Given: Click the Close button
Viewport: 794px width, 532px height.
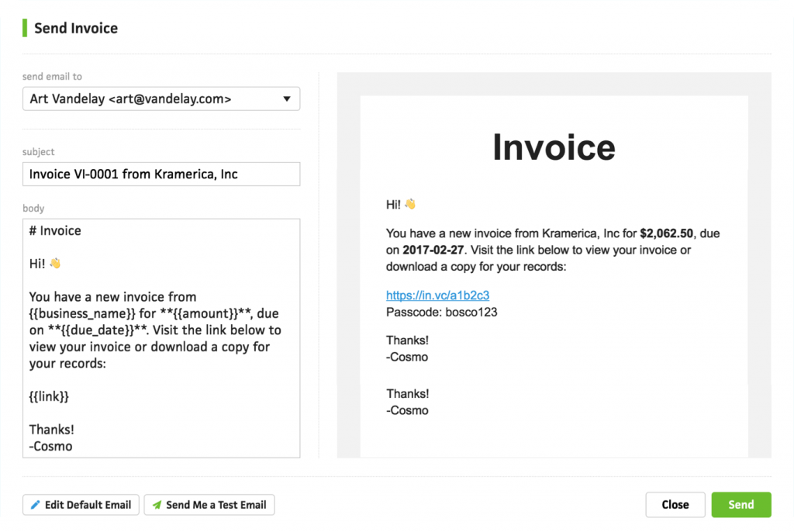Looking at the screenshot, I should pyautogui.click(x=675, y=505).
